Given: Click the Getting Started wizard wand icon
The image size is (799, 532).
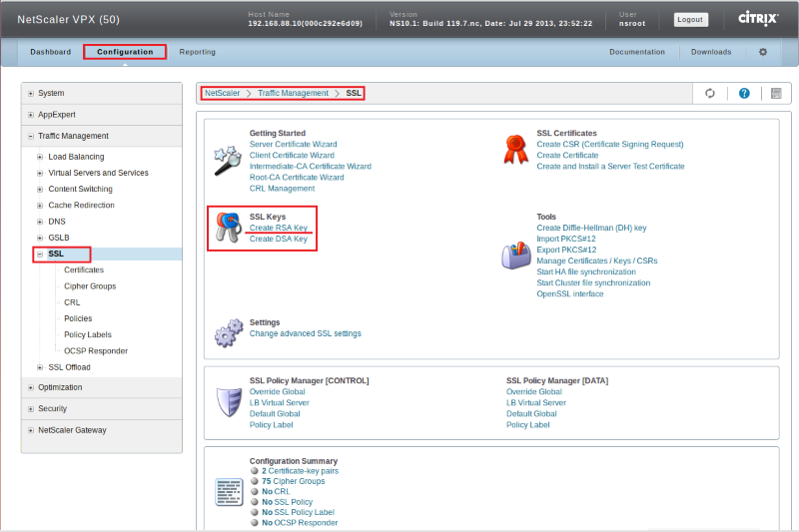Looking at the screenshot, I should (x=228, y=161).
